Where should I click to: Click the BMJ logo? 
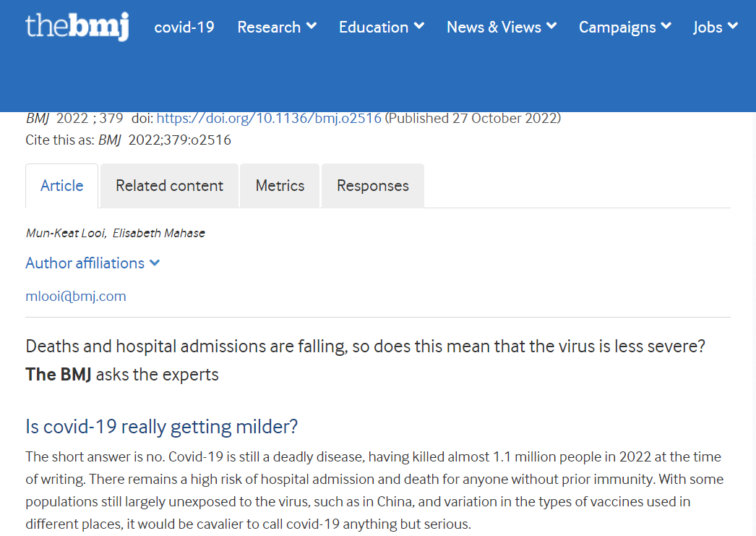tap(77, 27)
